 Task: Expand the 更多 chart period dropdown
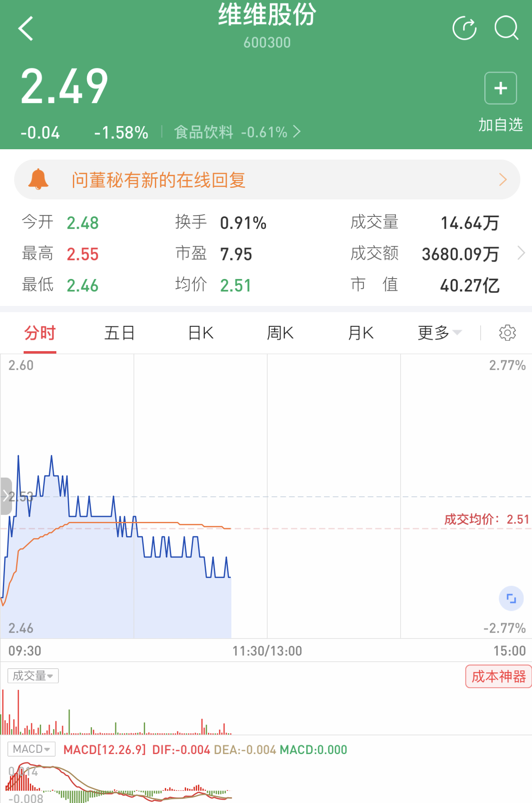point(439,333)
